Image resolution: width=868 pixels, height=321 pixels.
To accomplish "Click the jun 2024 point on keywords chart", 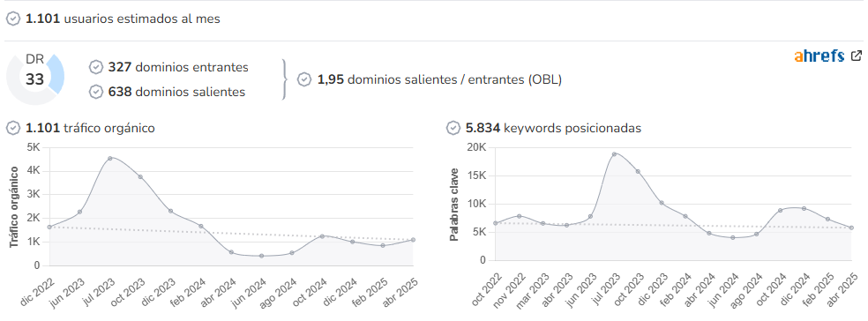I will coord(732,237).
